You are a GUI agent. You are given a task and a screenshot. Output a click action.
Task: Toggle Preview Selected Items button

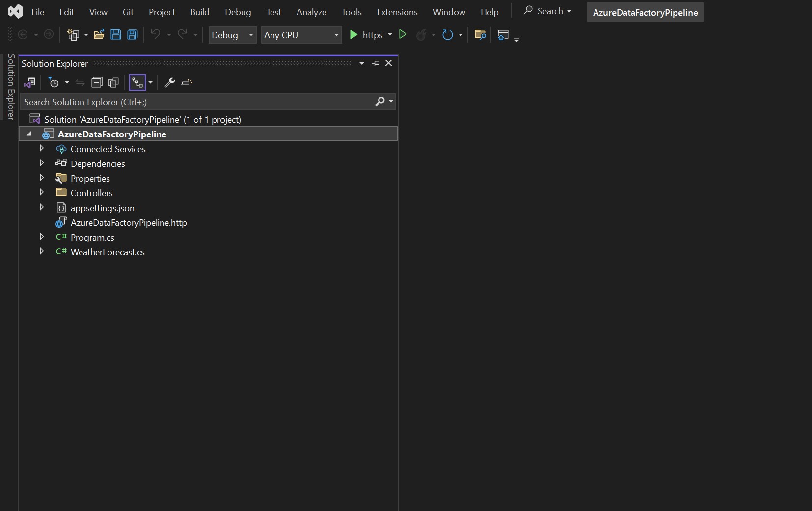pos(187,82)
